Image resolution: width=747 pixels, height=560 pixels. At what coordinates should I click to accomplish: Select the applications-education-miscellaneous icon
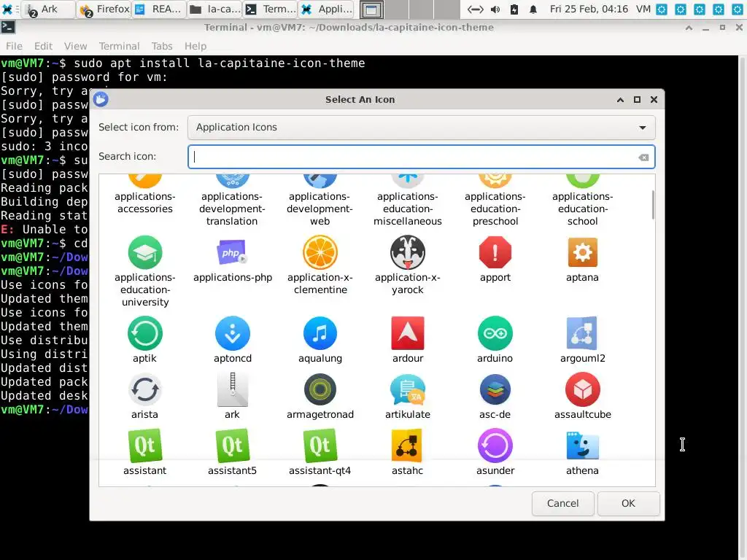pos(407,182)
